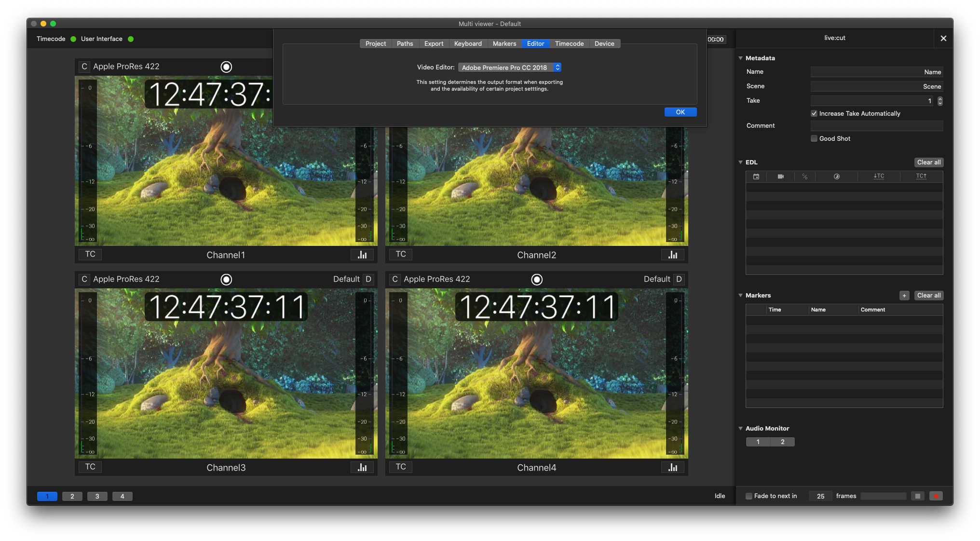Toggle audio monitor channel 1
Image resolution: width=980 pixels, height=541 pixels.
(x=758, y=442)
